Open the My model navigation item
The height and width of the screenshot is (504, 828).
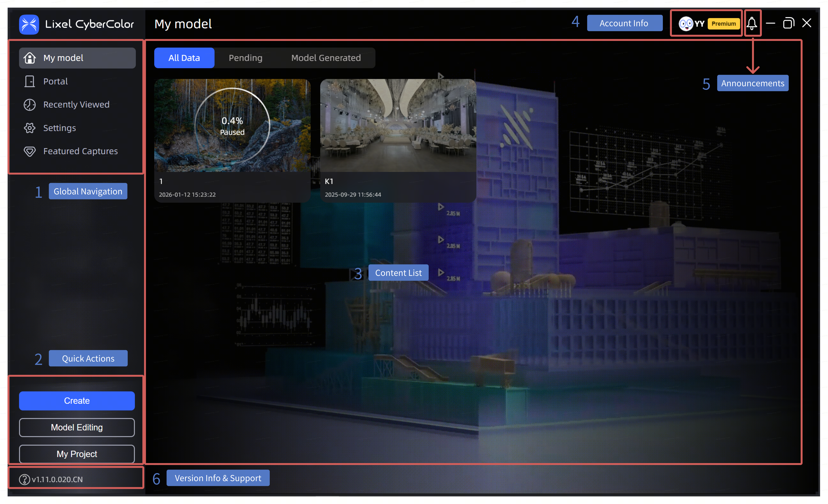77,58
